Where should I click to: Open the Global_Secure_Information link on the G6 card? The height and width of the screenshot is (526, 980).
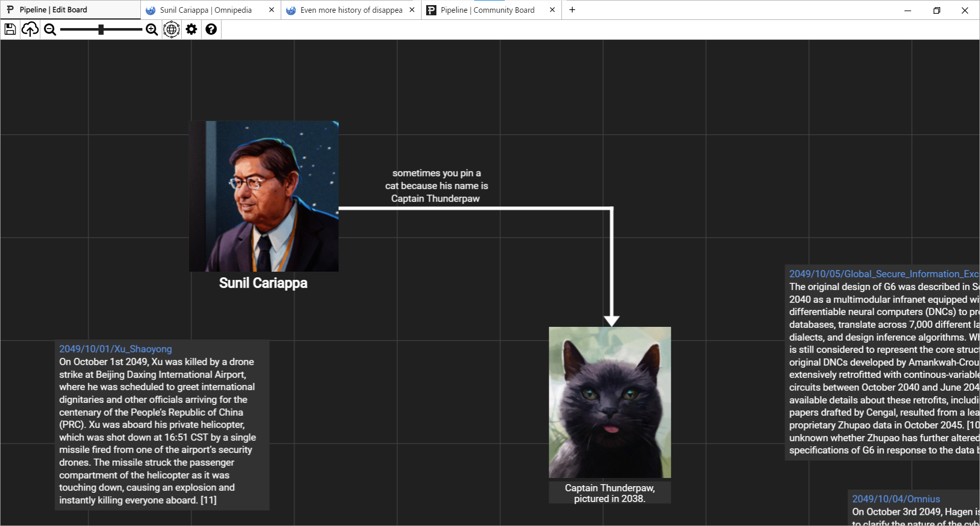point(883,274)
